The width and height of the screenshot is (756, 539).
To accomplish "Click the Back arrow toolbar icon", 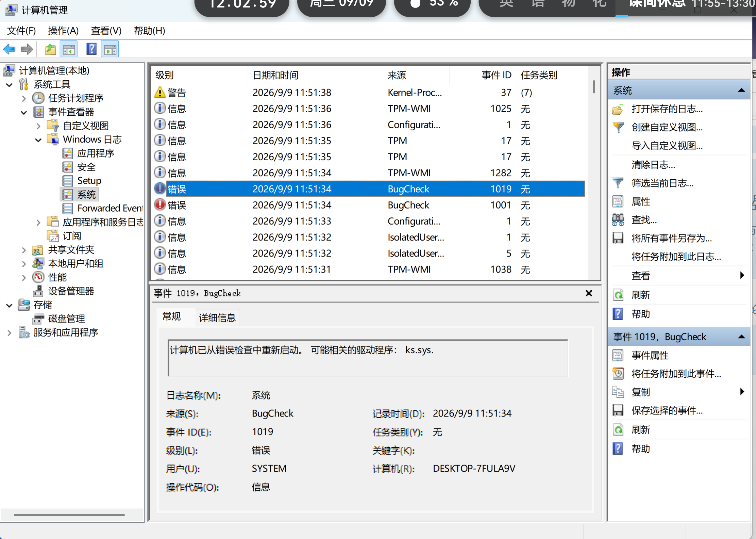I will (x=9, y=50).
